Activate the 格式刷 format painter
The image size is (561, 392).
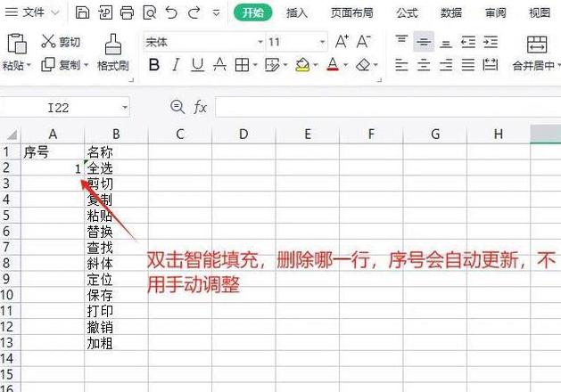coord(112,53)
